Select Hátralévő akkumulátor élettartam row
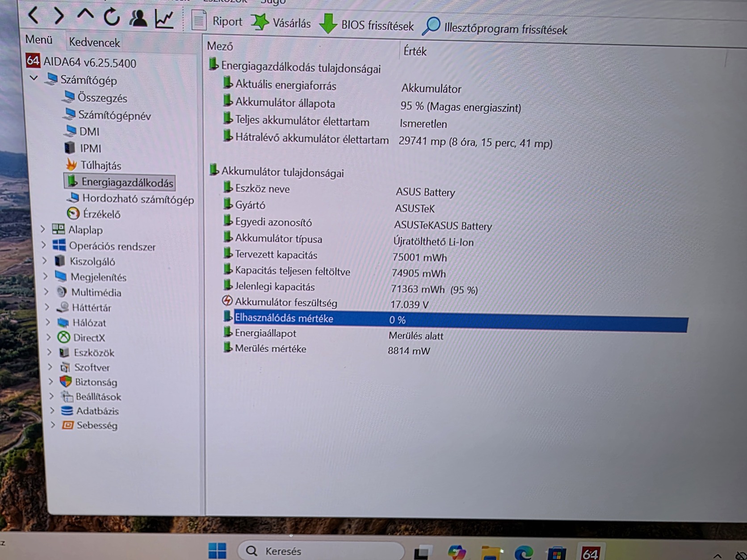The height and width of the screenshot is (560, 747). tap(387, 140)
